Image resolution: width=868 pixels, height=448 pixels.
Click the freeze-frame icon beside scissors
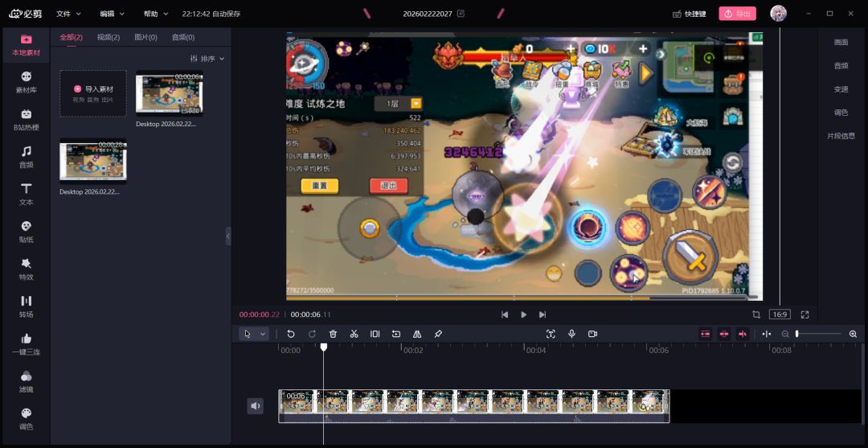click(375, 334)
